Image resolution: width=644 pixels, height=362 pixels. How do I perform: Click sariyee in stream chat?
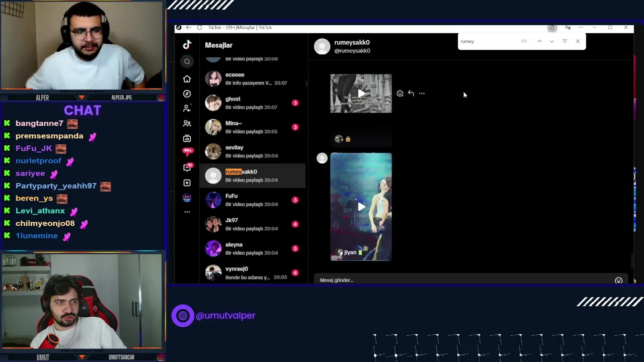point(30,173)
